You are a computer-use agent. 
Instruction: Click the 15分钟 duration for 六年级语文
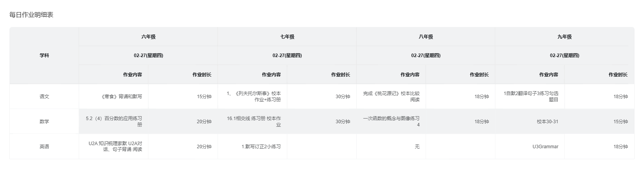pyautogui.click(x=204, y=97)
